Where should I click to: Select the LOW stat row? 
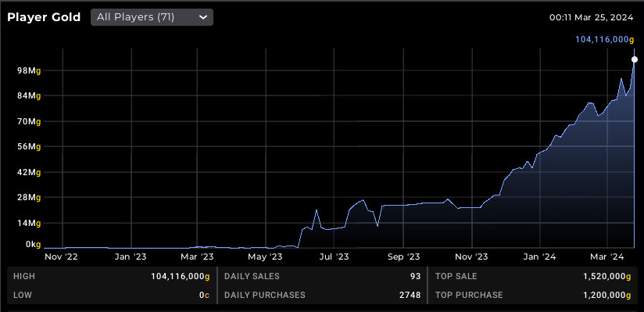click(x=111, y=295)
